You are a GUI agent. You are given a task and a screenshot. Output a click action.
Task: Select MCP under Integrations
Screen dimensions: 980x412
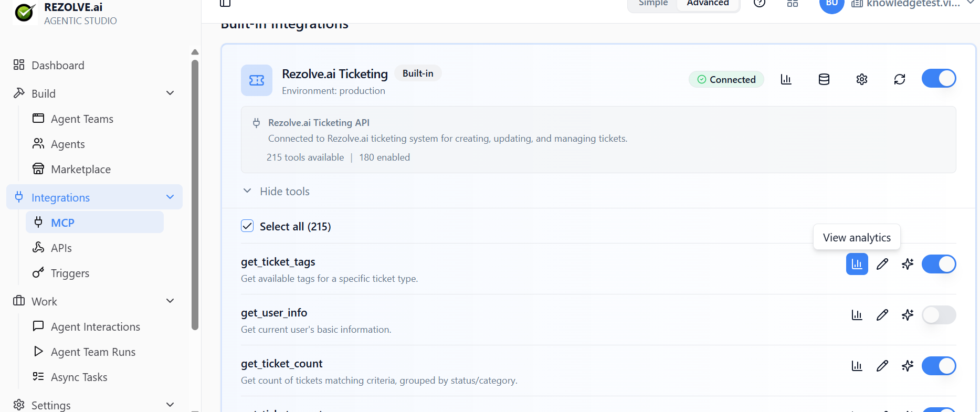click(x=94, y=222)
